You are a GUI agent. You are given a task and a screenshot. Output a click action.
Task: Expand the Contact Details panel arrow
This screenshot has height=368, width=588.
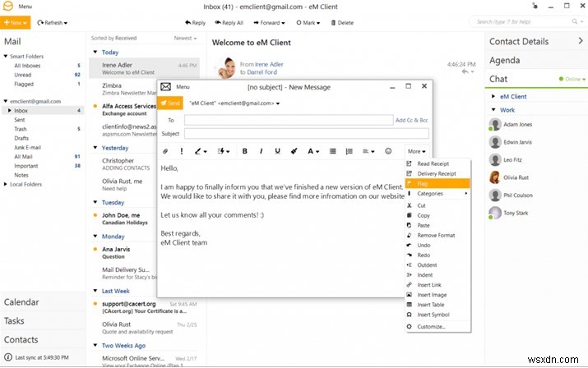581,41
